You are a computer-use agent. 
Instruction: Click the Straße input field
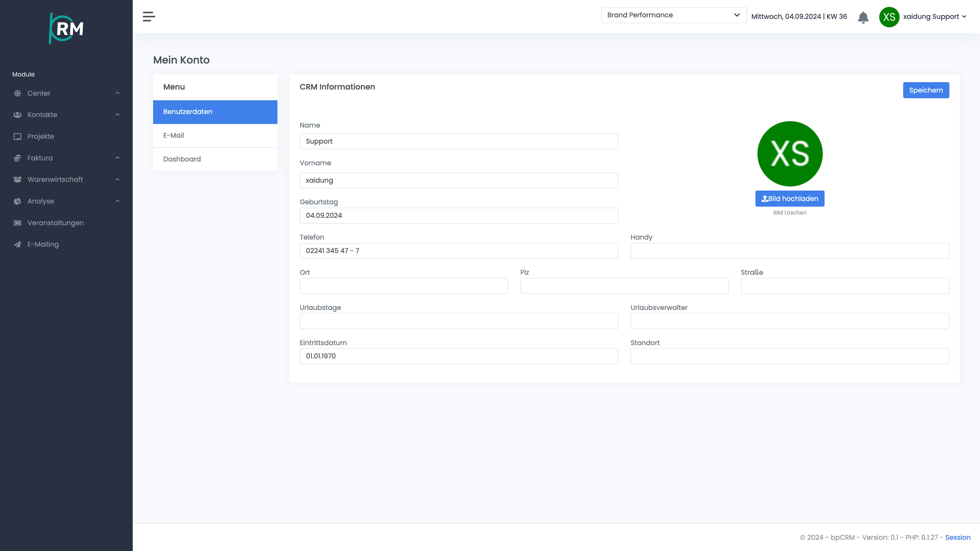pos(845,286)
